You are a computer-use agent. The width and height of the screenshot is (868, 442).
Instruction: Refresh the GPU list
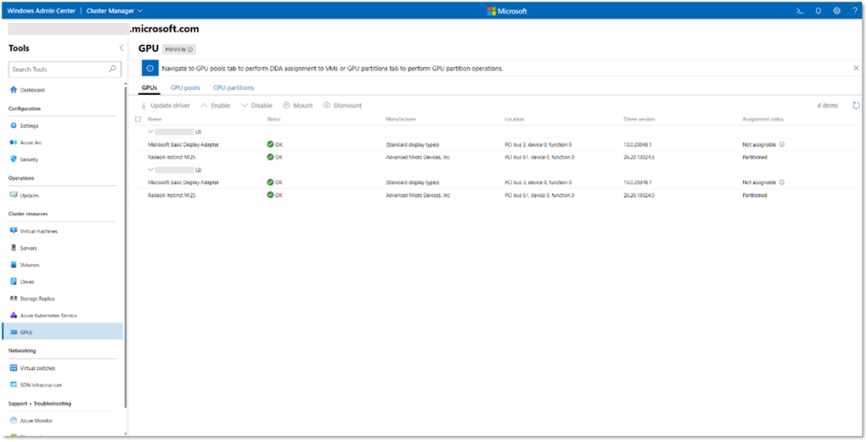pyautogui.click(x=856, y=105)
